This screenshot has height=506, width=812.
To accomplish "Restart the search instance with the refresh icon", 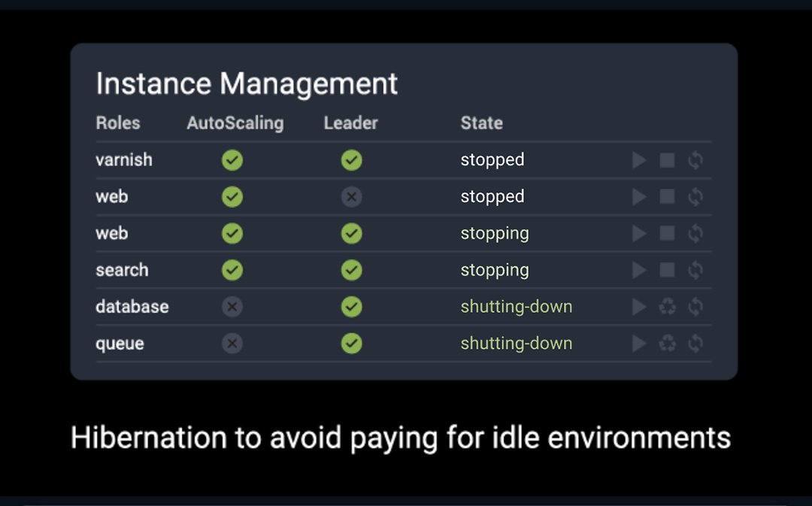I will click(x=695, y=271).
